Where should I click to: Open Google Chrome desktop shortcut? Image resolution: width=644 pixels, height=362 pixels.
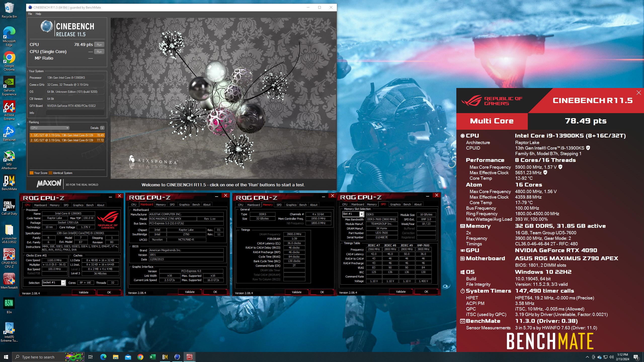[x=9, y=61]
